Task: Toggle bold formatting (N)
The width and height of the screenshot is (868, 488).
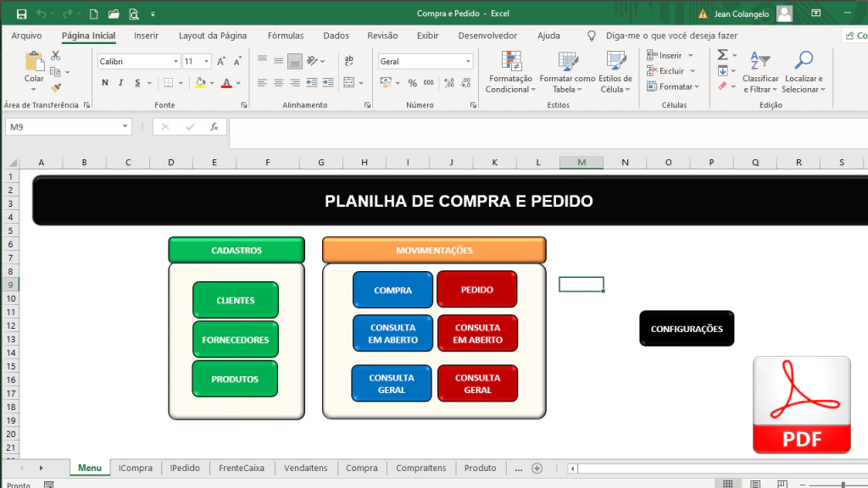Action: pyautogui.click(x=106, y=83)
